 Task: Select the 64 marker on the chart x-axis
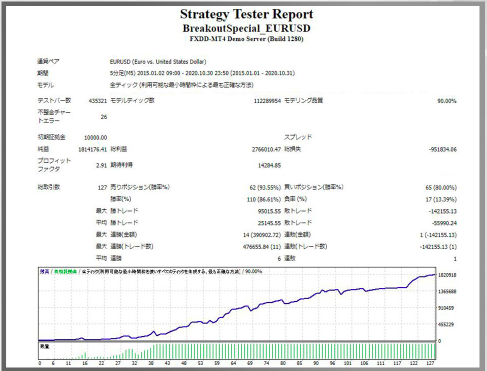tap(233, 363)
